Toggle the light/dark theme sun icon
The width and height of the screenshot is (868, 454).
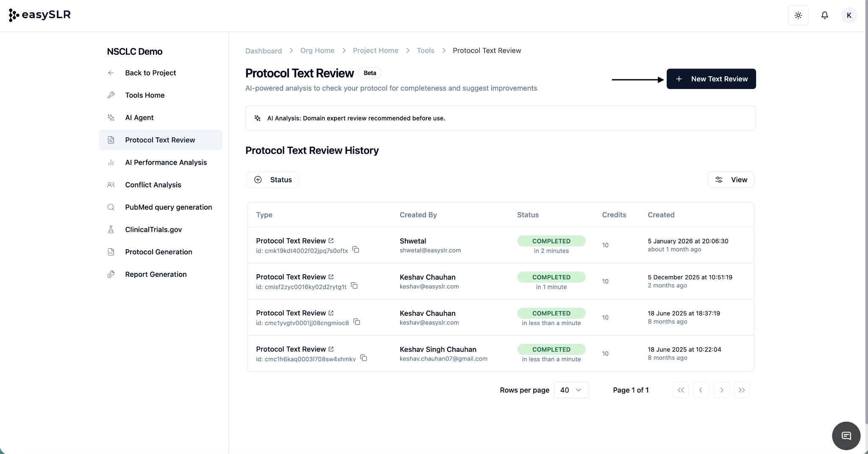pyautogui.click(x=798, y=15)
